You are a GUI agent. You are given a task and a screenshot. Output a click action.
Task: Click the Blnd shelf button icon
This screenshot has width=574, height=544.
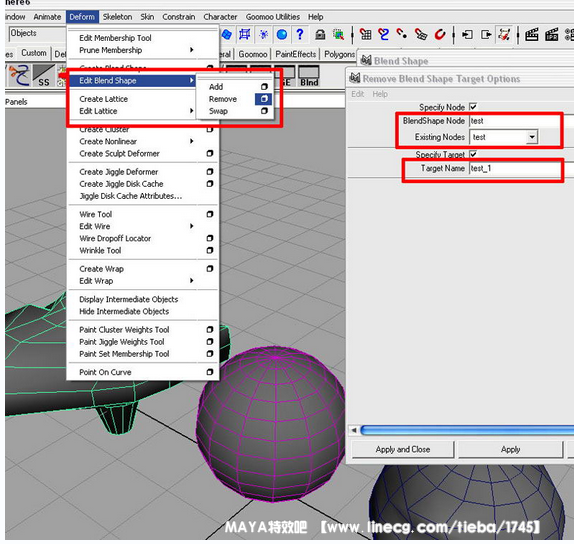pyautogui.click(x=309, y=76)
